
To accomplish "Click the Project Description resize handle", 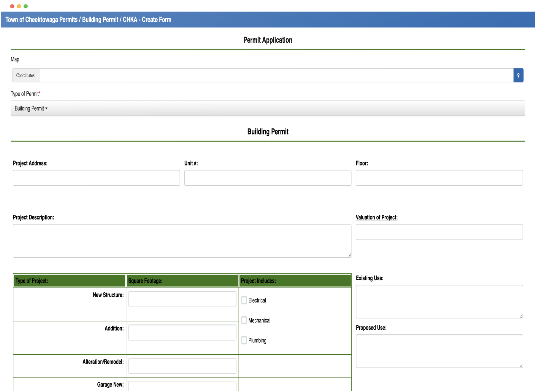I will pos(350,255).
